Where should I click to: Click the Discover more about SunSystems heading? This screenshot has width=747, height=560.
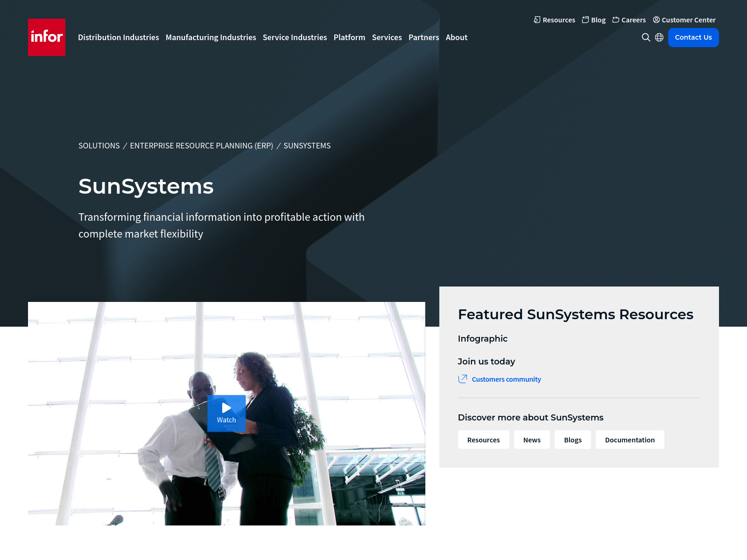pos(531,418)
